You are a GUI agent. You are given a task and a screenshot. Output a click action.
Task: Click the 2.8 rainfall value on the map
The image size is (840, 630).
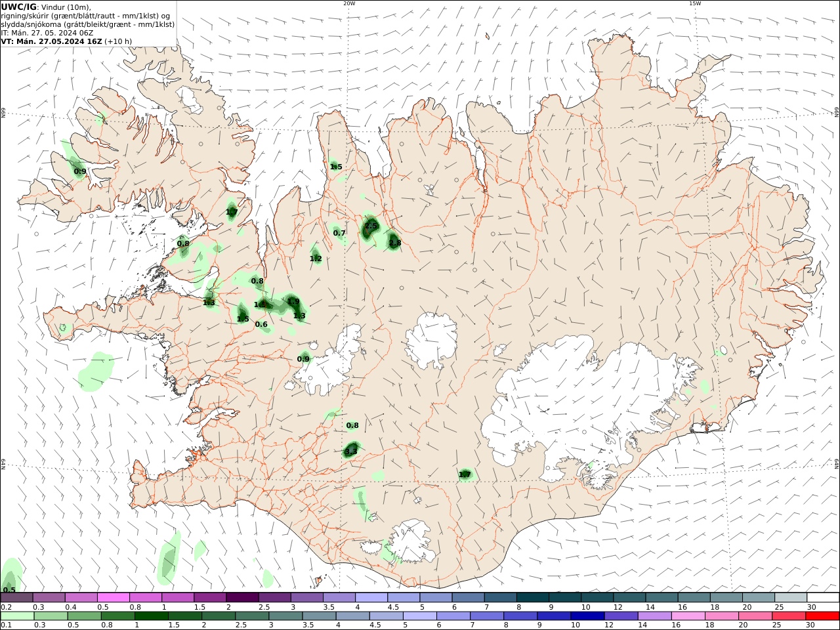(395, 243)
